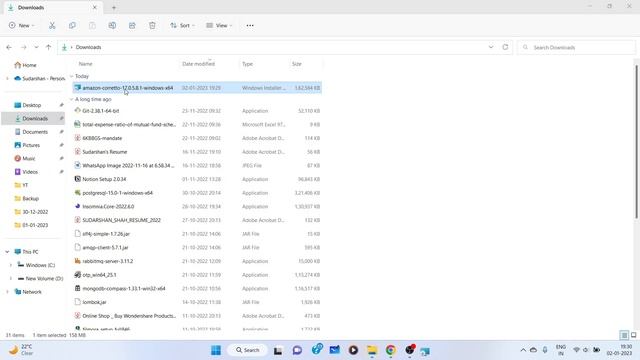Collapse the This PC tree node
This screenshot has width=640, height=360.
[x=7, y=252]
